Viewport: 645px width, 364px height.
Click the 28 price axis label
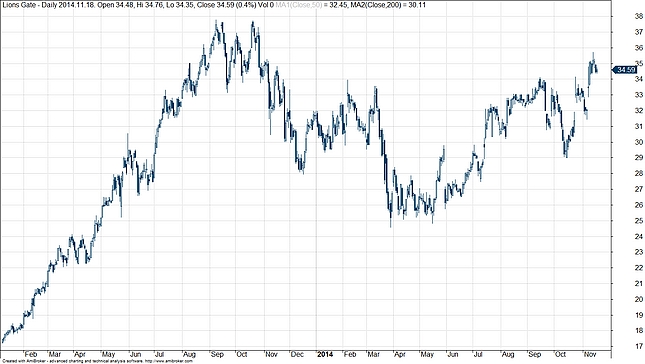[639, 174]
